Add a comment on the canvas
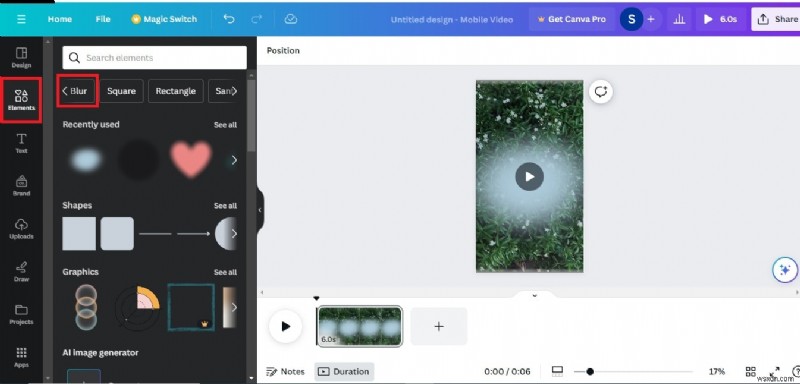800x384 pixels. 601,92
